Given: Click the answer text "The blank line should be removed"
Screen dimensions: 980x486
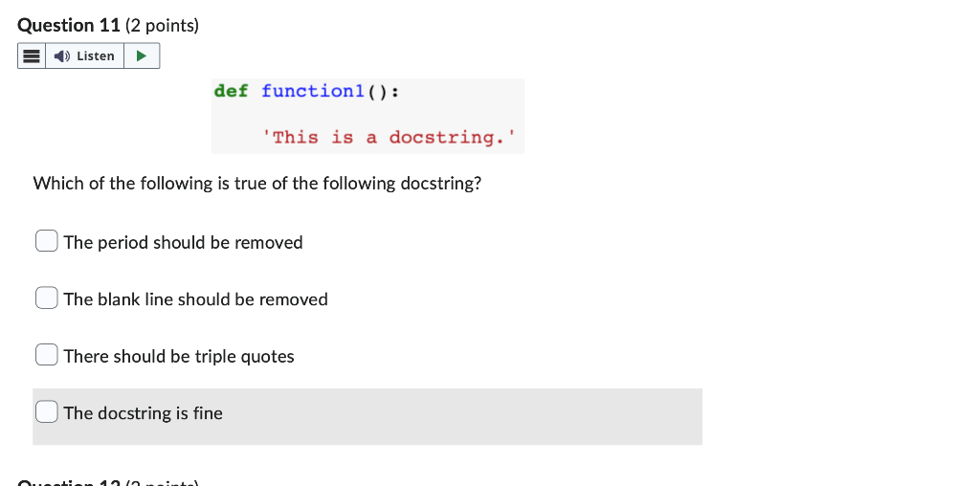Looking at the screenshot, I should point(195,299).
